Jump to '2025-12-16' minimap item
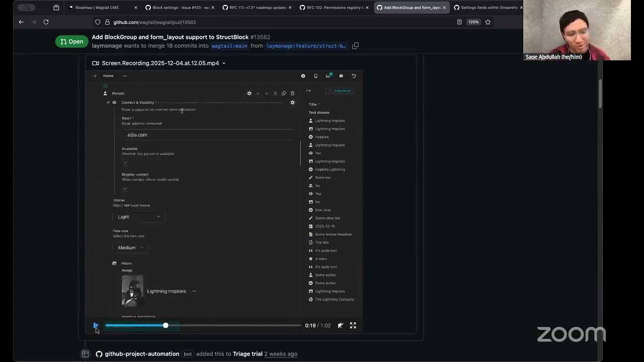The height and width of the screenshot is (362, 644). point(325,226)
